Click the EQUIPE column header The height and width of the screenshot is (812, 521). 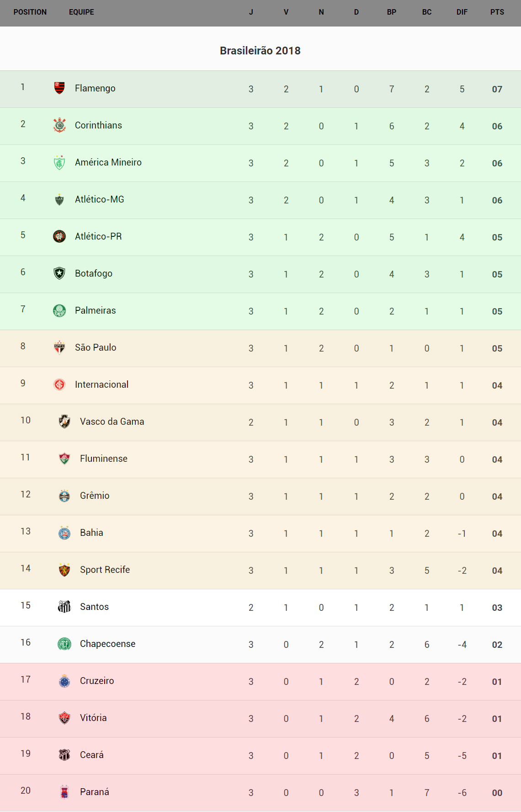pos(81,12)
